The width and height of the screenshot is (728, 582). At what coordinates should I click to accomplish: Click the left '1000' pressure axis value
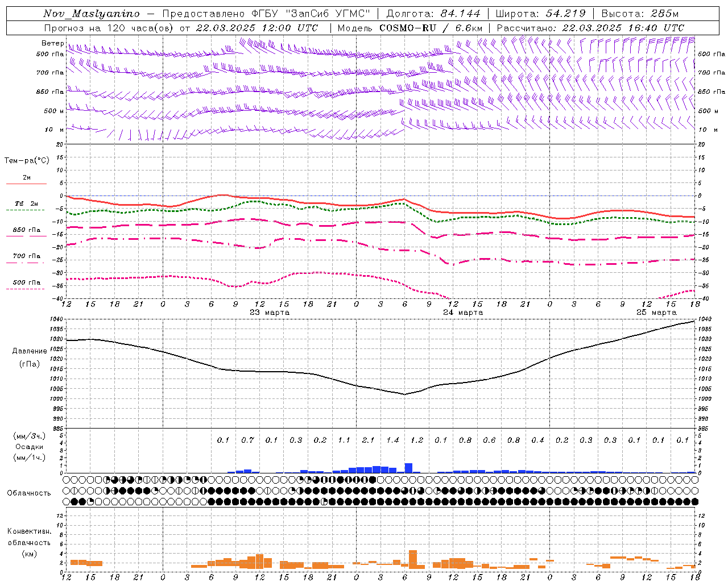coord(57,399)
